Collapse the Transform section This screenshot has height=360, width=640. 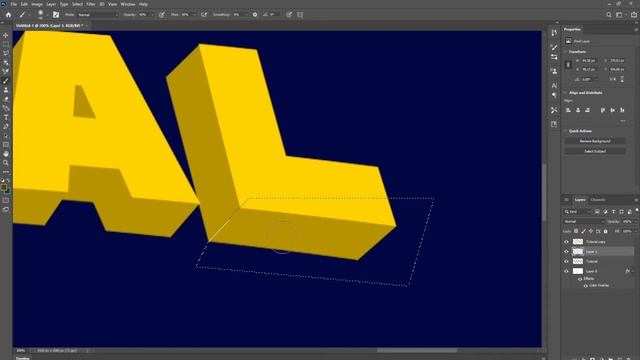[566, 52]
